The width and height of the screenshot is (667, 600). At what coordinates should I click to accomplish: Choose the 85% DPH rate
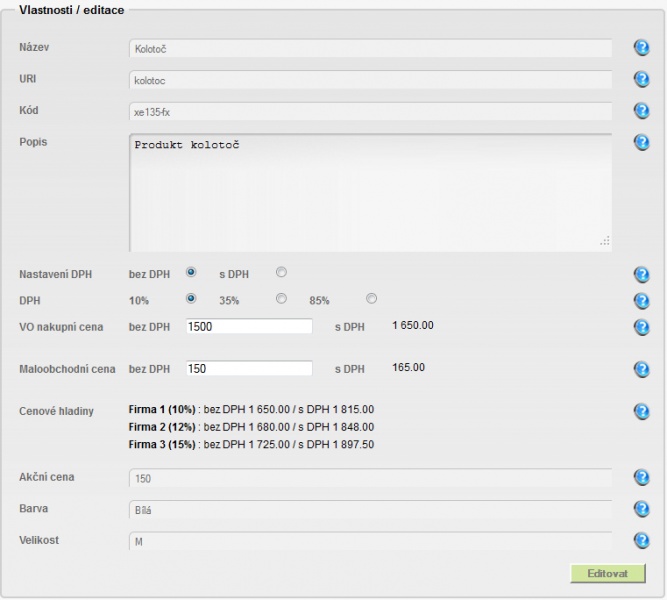pyautogui.click(x=371, y=298)
